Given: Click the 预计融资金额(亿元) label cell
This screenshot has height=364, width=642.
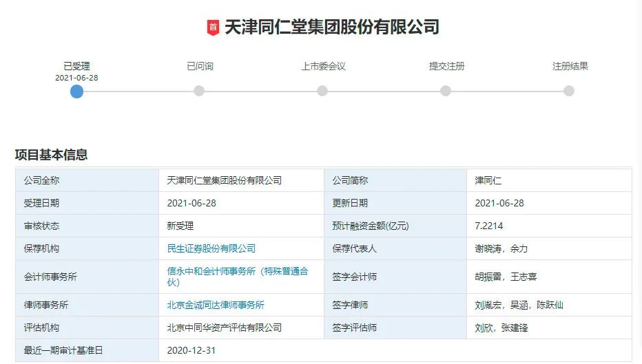Looking at the screenshot, I should coord(395,226).
